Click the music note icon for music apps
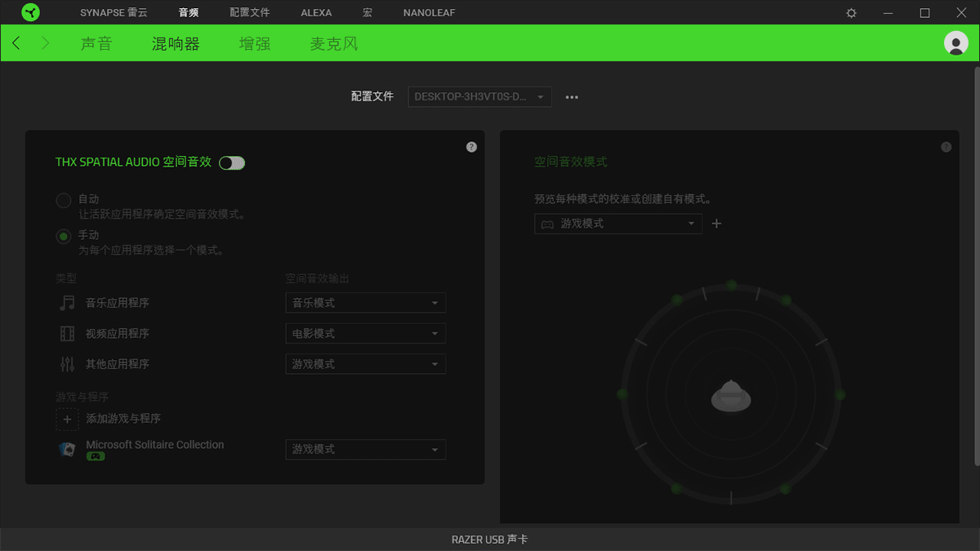The width and height of the screenshot is (980, 551). pyautogui.click(x=67, y=303)
